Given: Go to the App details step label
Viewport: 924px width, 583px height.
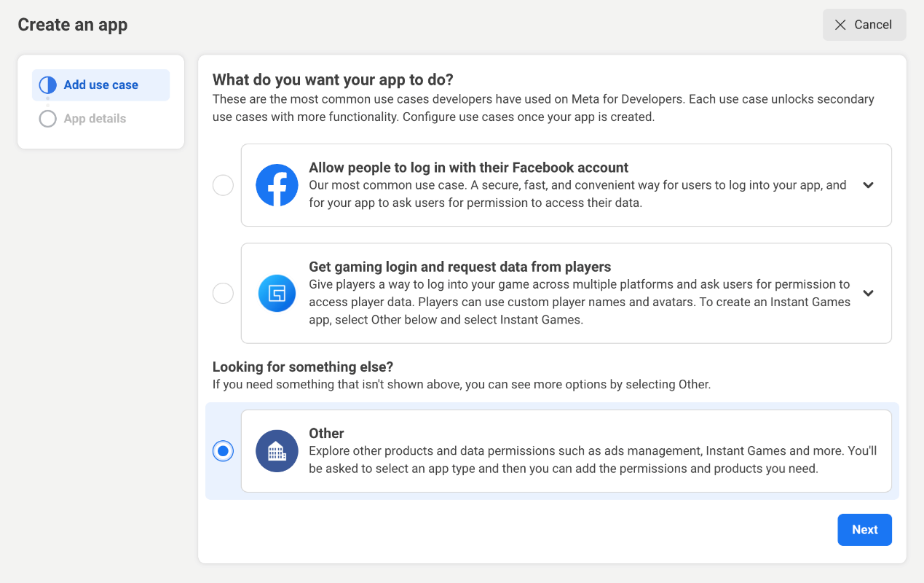Looking at the screenshot, I should (x=95, y=119).
